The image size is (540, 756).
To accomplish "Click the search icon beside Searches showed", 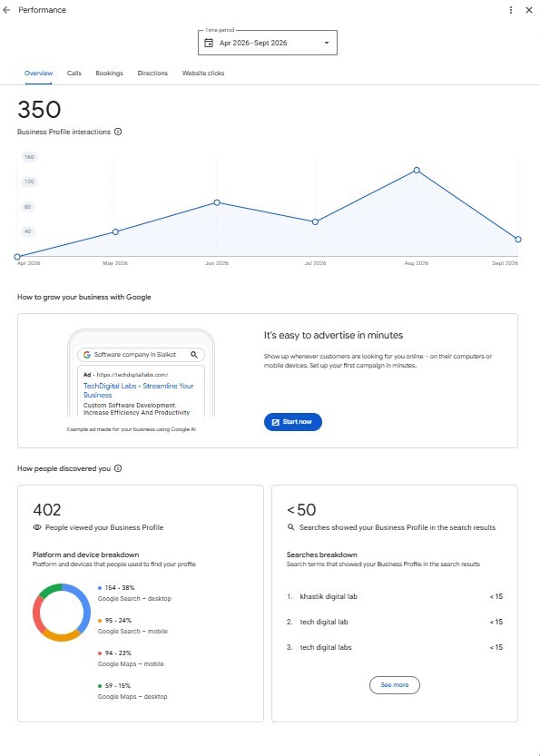I will coord(290,527).
